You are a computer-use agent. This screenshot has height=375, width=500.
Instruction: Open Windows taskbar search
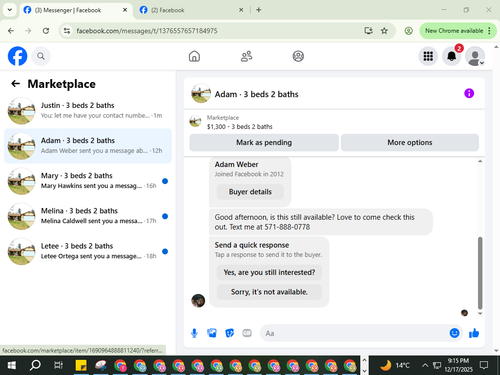pos(35,365)
